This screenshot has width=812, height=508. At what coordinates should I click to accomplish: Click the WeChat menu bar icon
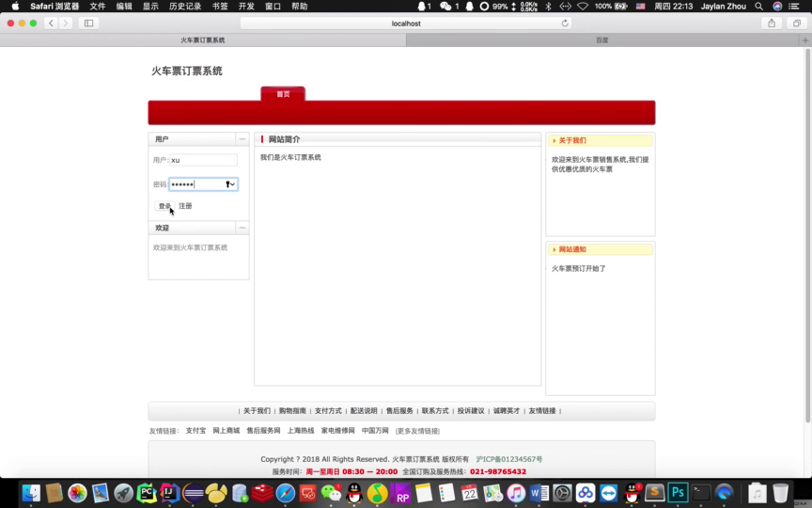point(445,7)
